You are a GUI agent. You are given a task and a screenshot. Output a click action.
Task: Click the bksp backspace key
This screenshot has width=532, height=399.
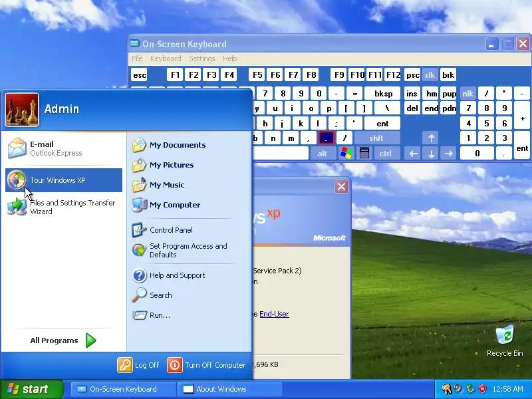383,94
